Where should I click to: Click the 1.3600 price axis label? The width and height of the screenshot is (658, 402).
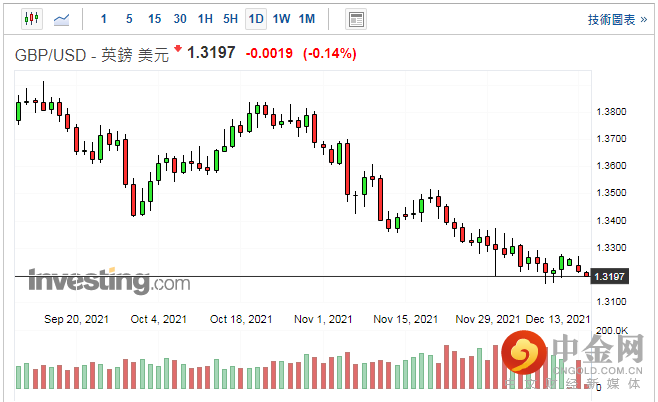pyautogui.click(x=611, y=165)
